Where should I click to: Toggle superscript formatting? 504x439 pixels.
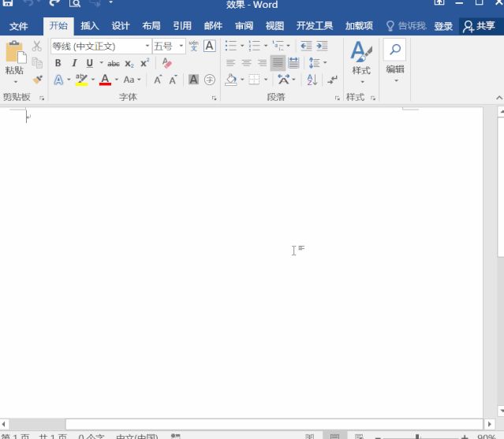pos(145,63)
